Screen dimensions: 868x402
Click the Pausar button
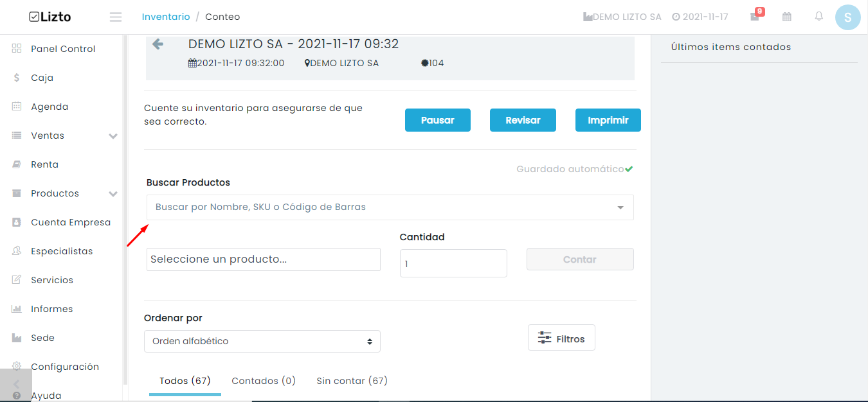tap(438, 120)
